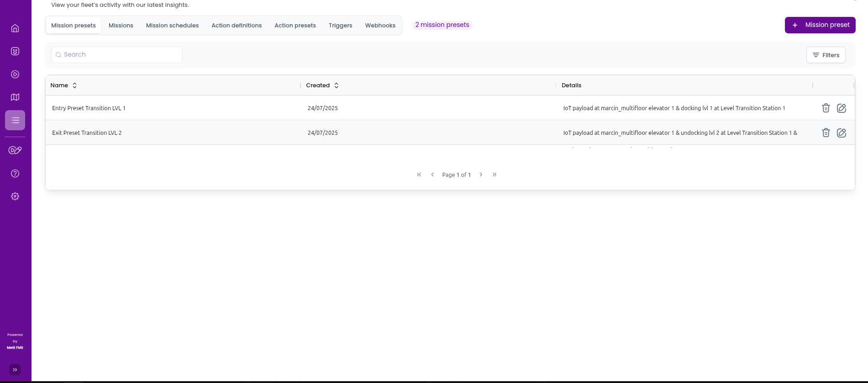Switch to the Webhooks tab
This screenshot has width=868, height=383.
[x=380, y=26]
